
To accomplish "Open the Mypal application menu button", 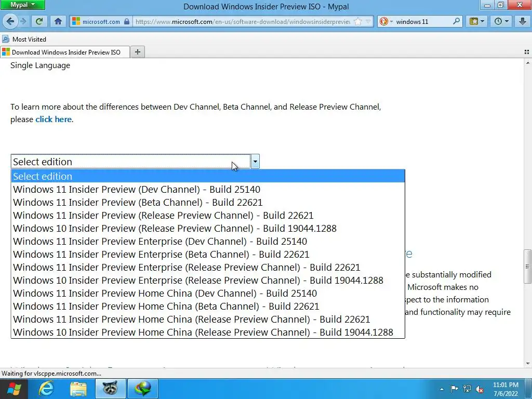I will [x=22, y=5].
